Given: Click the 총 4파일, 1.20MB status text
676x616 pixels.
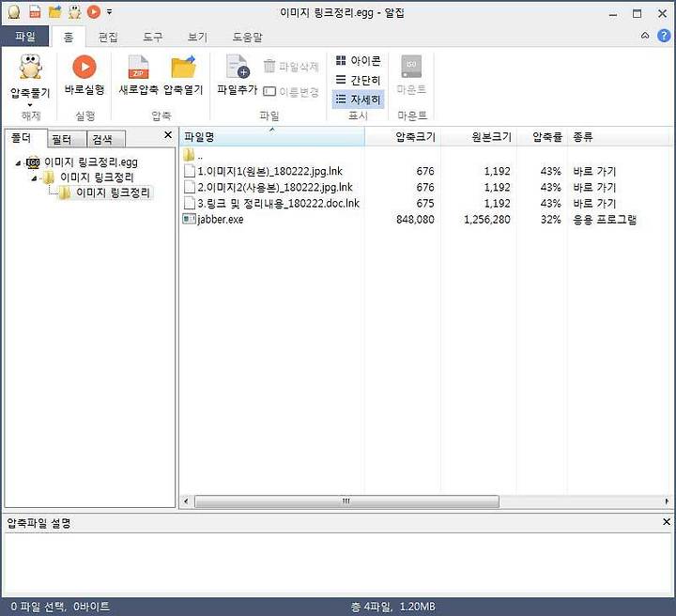Looking at the screenshot, I should (x=392, y=607).
